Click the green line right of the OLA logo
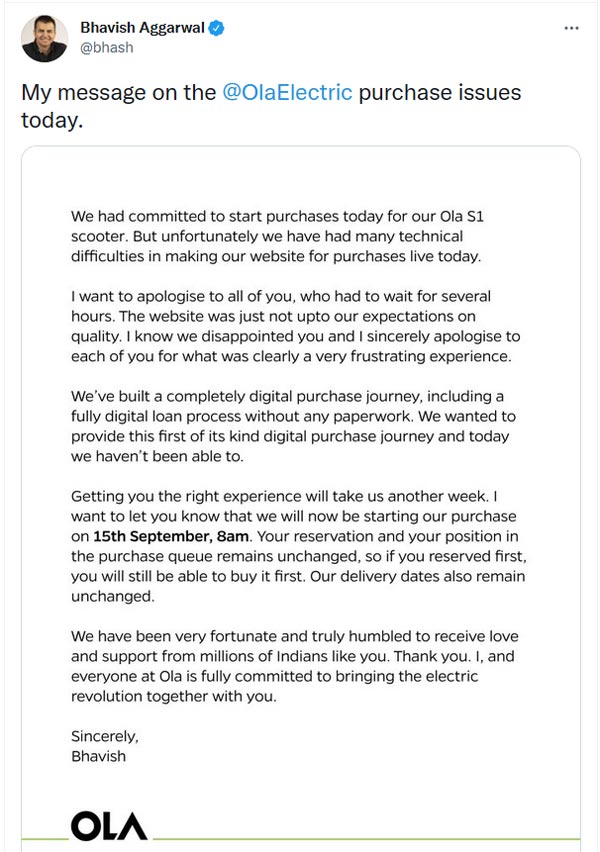600x852 pixels. tap(365, 838)
